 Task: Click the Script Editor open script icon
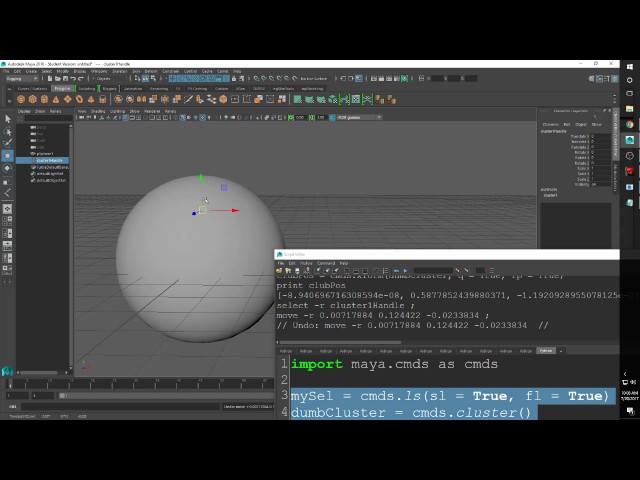click(279, 271)
